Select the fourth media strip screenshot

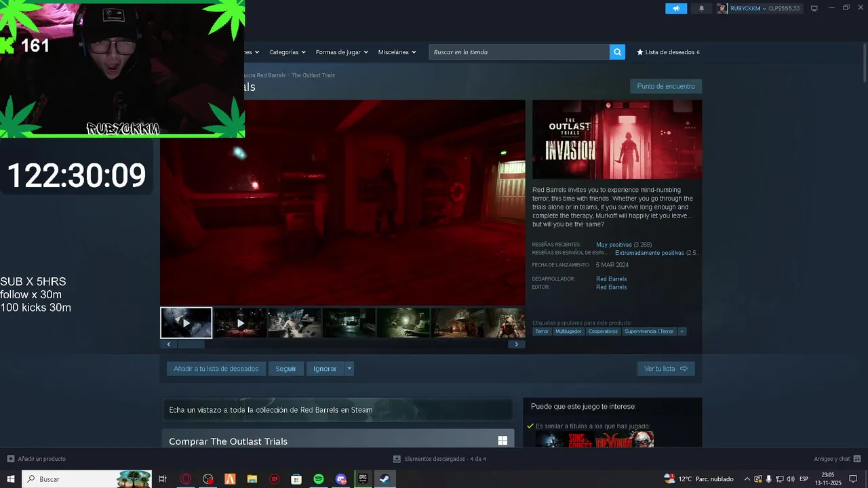[349, 323]
